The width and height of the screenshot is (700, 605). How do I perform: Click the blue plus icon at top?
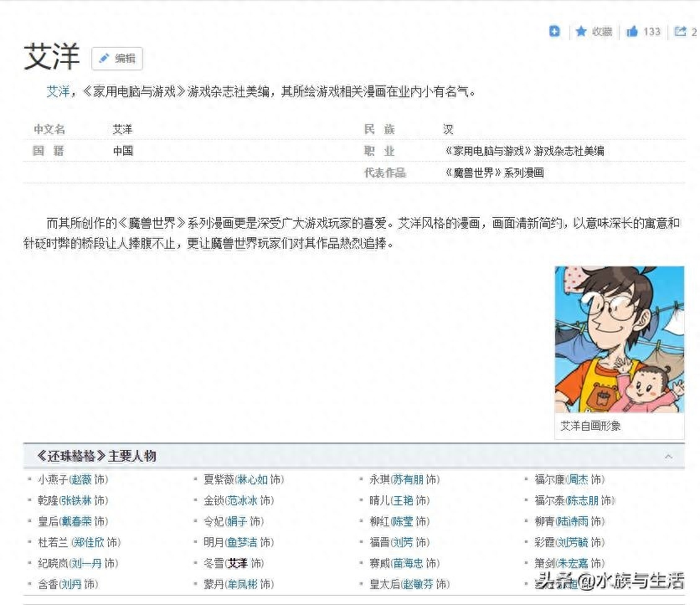coord(554,31)
